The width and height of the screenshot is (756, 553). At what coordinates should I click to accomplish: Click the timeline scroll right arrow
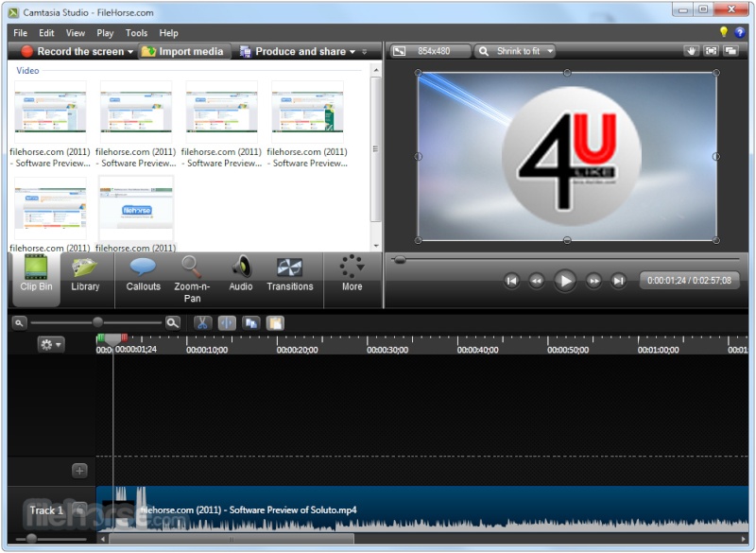click(x=744, y=539)
